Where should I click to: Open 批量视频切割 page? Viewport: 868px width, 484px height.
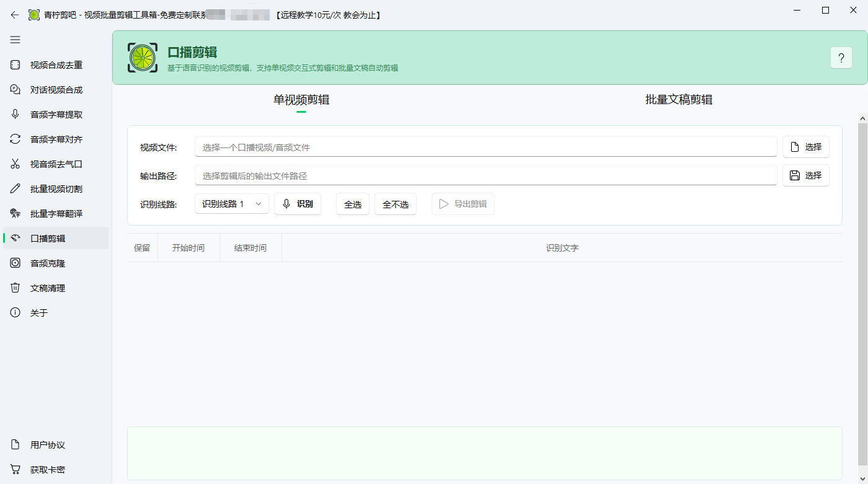click(56, 189)
